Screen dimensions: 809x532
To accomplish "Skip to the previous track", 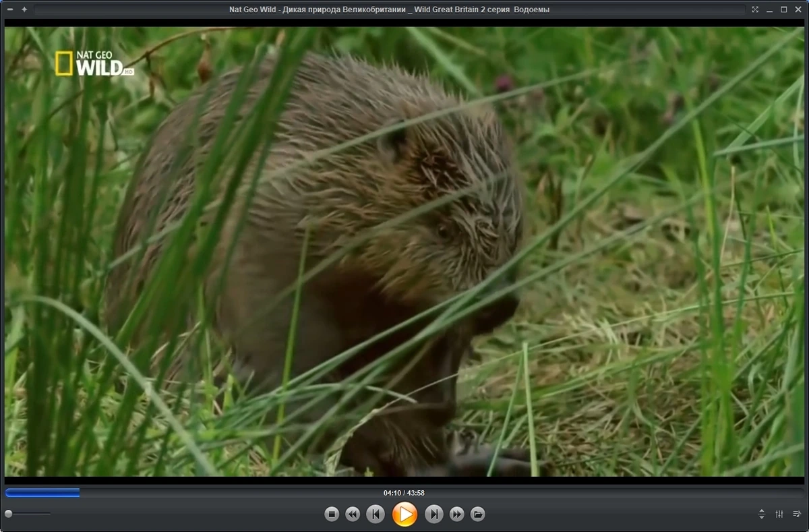I will pyautogui.click(x=376, y=514).
